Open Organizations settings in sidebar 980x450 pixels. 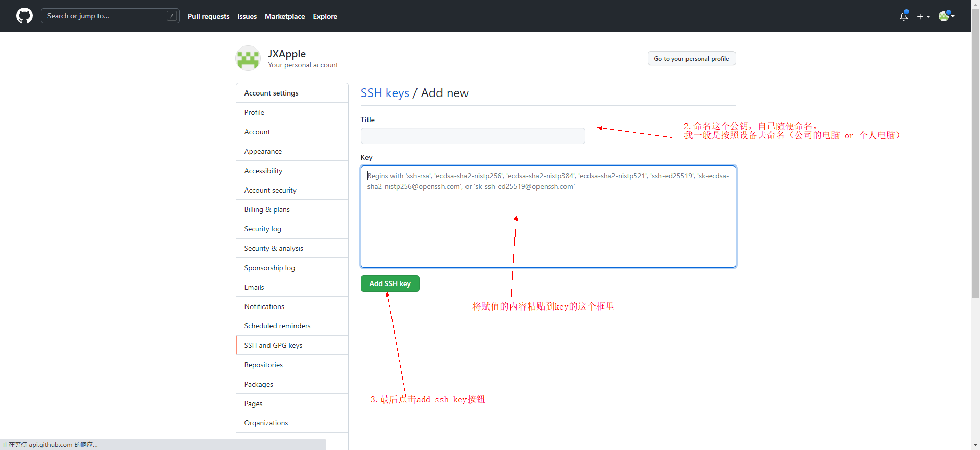point(292,423)
